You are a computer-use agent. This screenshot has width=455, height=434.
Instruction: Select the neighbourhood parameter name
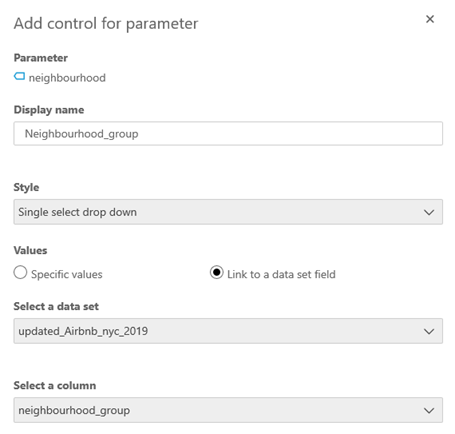[x=67, y=78]
